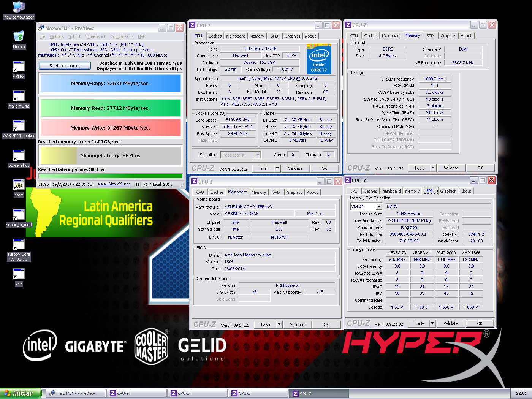Image resolution: width=532 pixels, height=399 pixels.
Task: Select About tab in CPU-Z Memory window
Action: [x=466, y=36]
